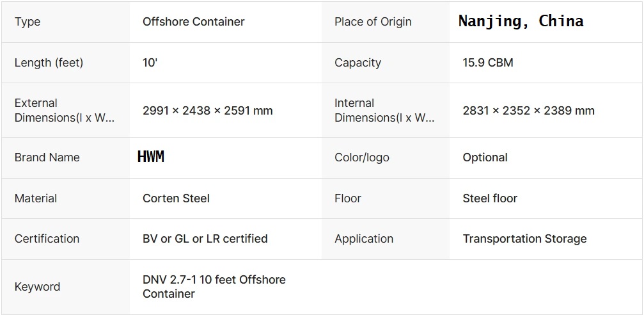
Task: Click the 'Certification' label cell
Action: pos(47,239)
